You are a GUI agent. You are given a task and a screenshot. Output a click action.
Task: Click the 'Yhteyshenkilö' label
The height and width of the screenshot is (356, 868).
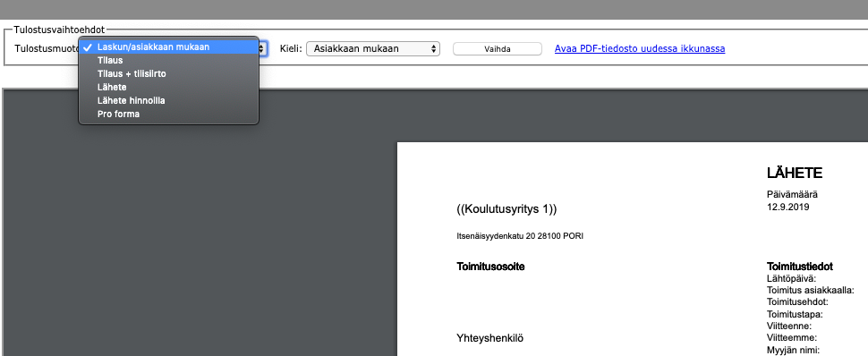point(489,338)
